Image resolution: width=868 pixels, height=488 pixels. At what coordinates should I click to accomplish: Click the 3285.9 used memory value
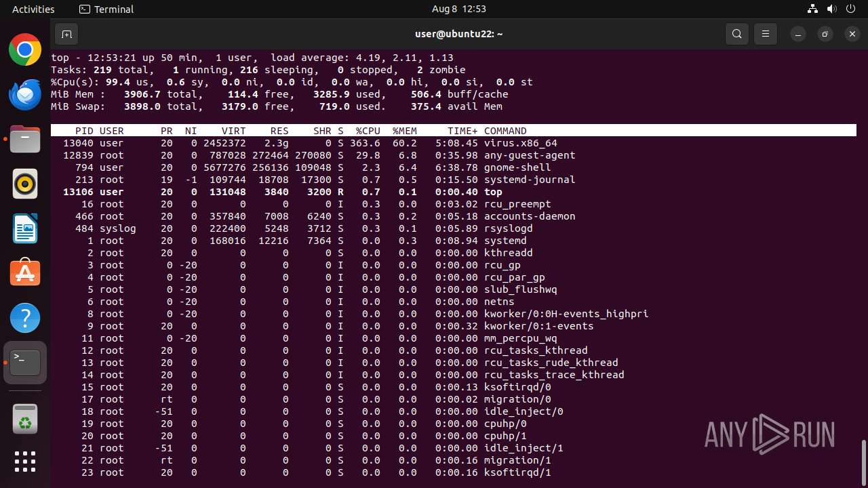[332, 94]
